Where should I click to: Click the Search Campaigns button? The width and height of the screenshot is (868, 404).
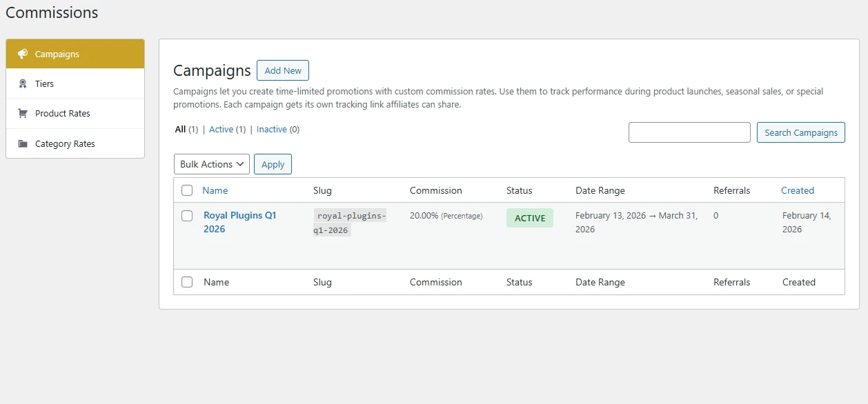pos(800,132)
